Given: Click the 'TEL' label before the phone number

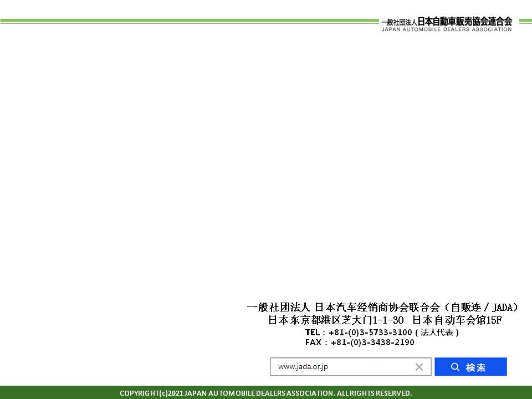Looking at the screenshot, I should (312, 332).
